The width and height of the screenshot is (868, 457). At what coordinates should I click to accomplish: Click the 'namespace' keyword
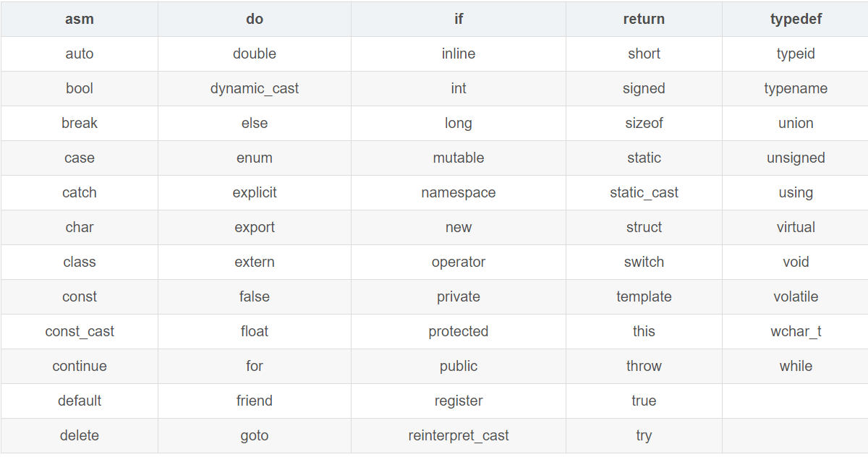pyautogui.click(x=459, y=193)
